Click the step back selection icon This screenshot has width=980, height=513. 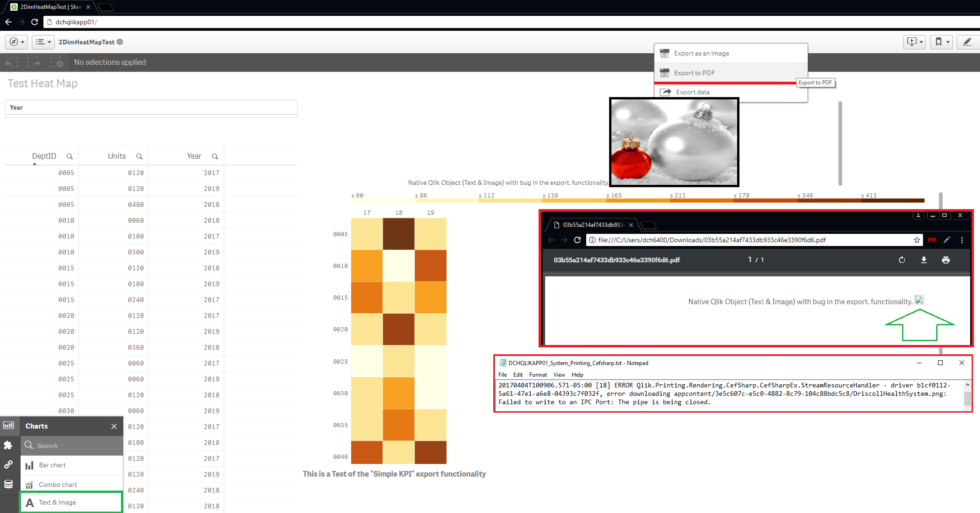[x=11, y=62]
